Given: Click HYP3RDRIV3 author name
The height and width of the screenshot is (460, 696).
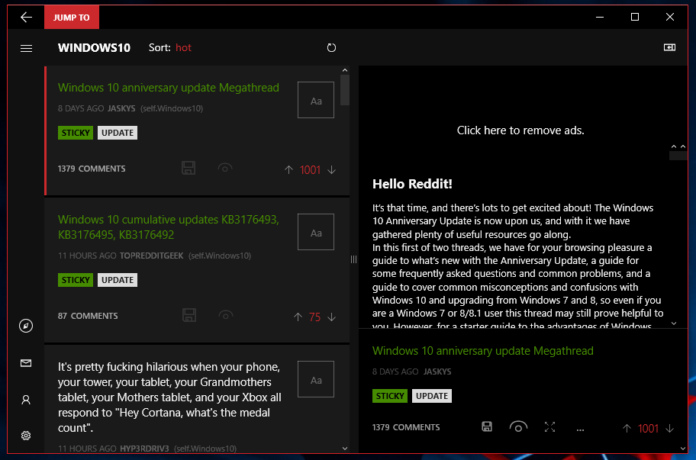Looking at the screenshot, I should click(x=144, y=448).
